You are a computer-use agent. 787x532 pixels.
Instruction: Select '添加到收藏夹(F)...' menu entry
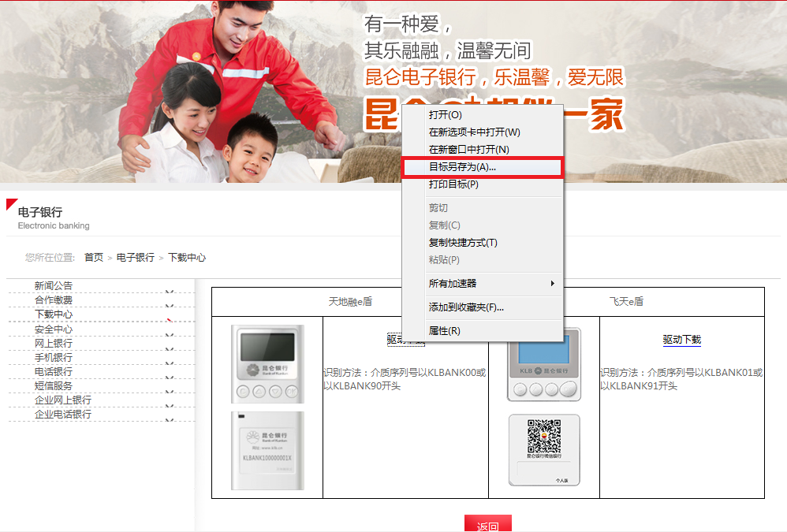[466, 307]
